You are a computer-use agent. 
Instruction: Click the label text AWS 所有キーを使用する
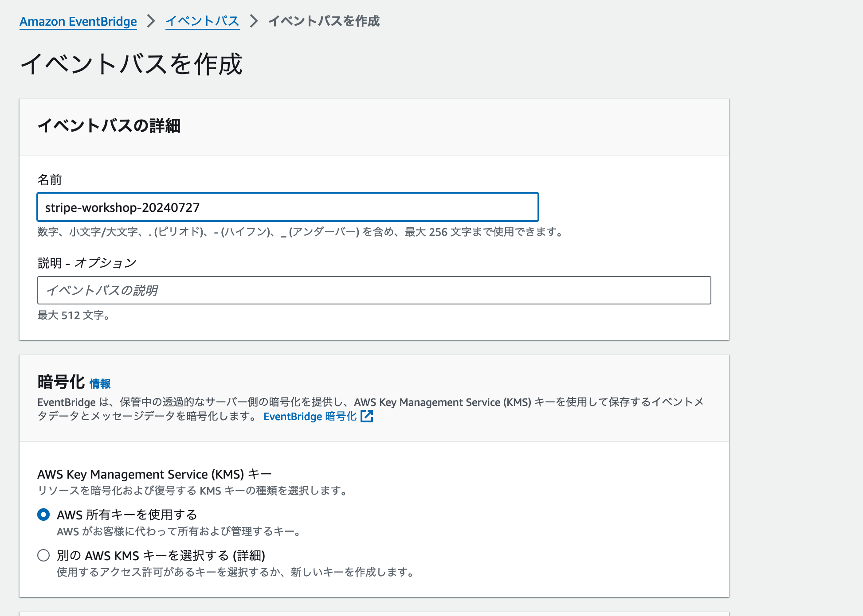pyautogui.click(x=127, y=515)
